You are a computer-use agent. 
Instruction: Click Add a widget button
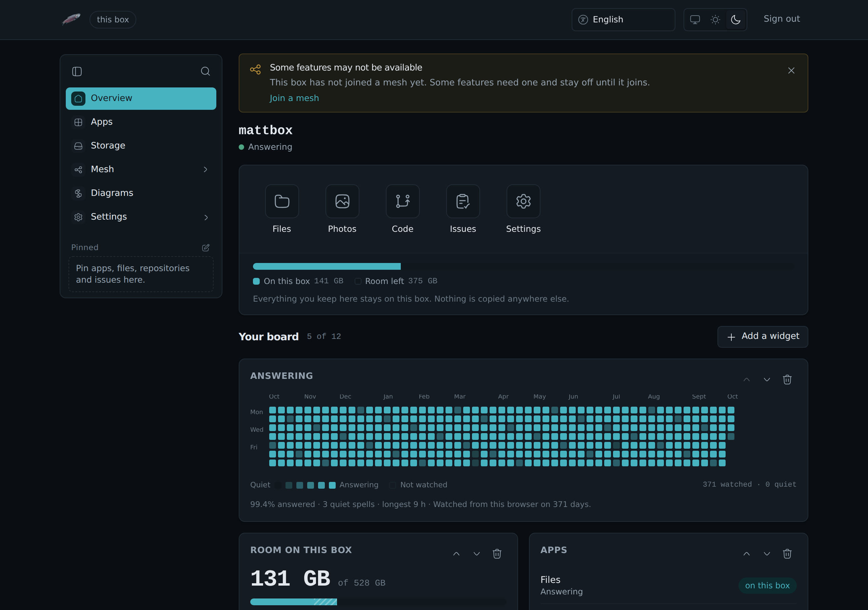tap(762, 337)
